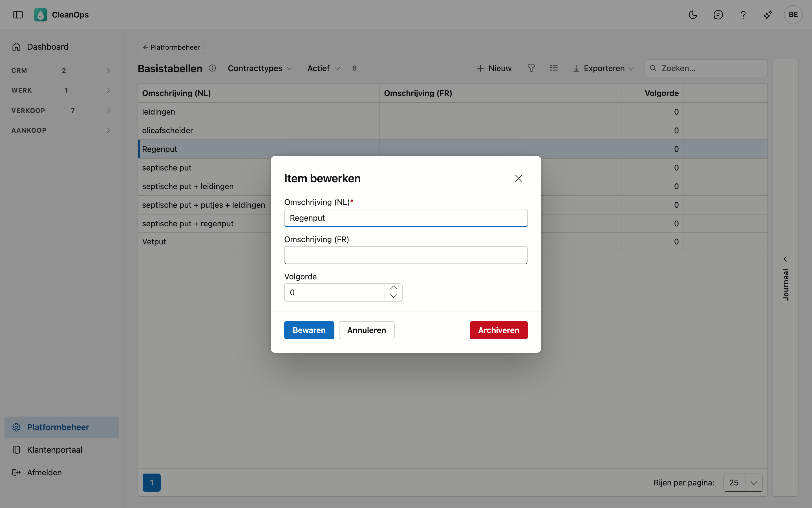Viewport: 812px width, 508px height.
Task: Open the column layout grid icon
Action: pos(554,68)
